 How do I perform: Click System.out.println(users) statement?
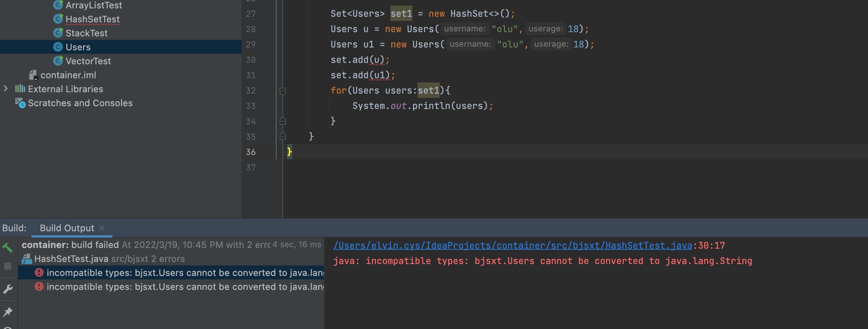(422, 106)
